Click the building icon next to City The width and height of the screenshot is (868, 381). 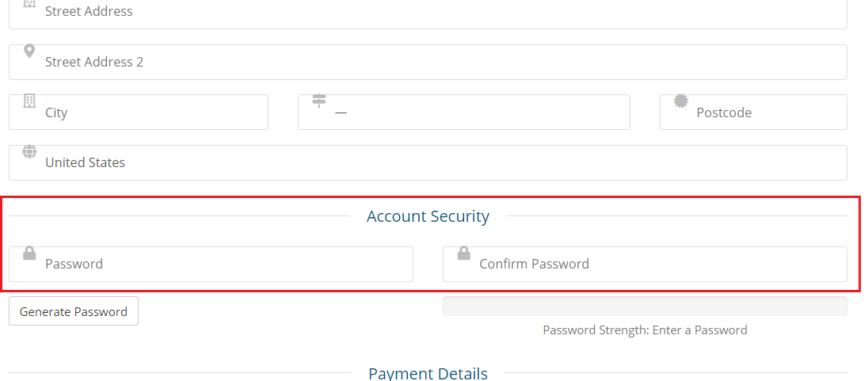pos(29,101)
